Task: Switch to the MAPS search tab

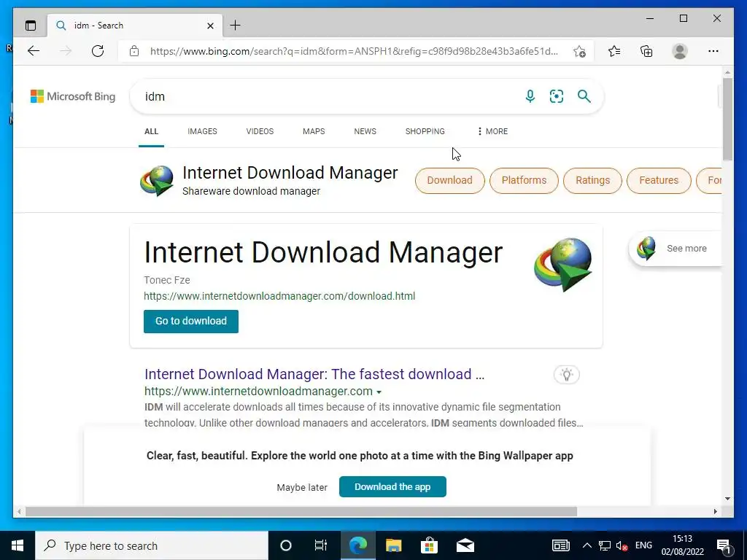Action: point(314,131)
